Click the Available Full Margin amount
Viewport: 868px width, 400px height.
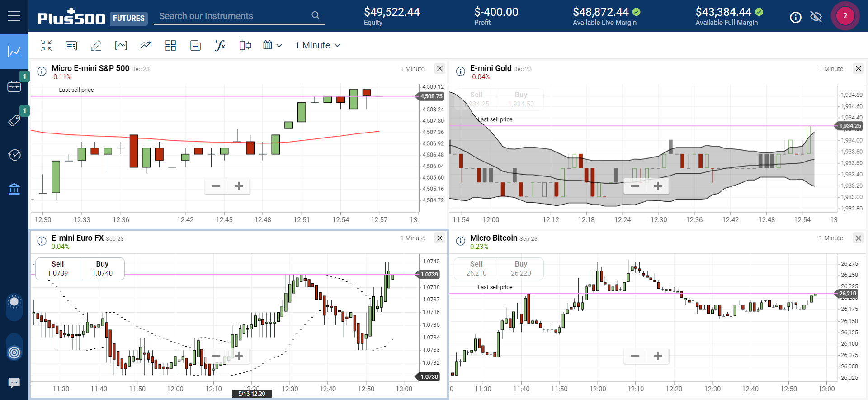coord(723,12)
